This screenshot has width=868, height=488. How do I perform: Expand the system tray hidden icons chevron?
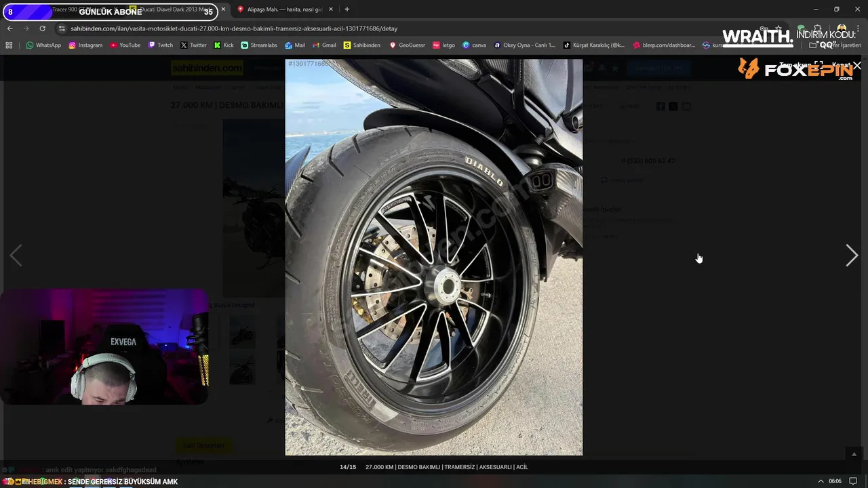click(x=821, y=481)
